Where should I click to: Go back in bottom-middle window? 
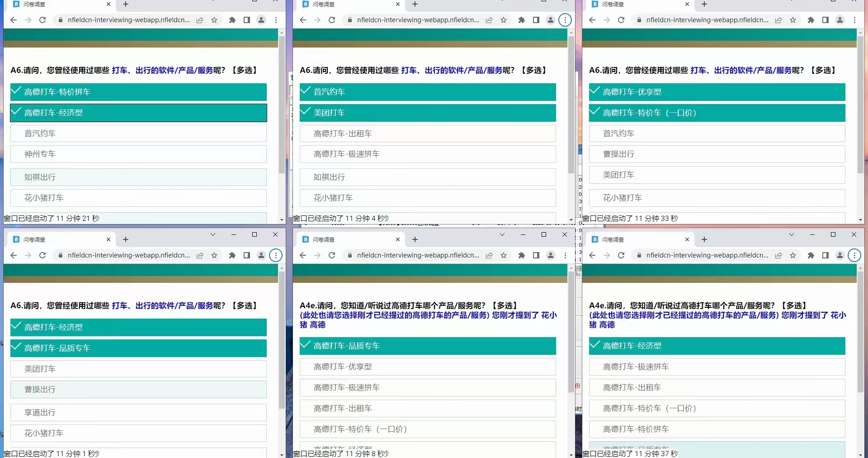tap(303, 255)
